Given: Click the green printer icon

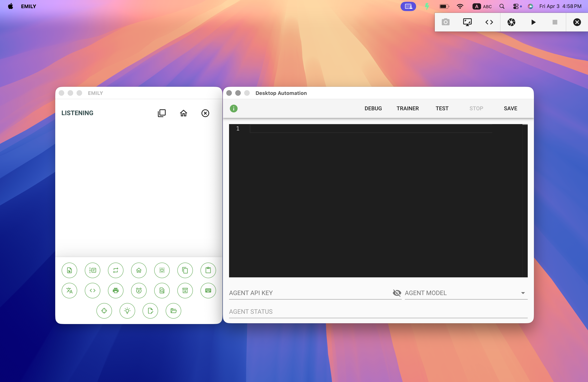Looking at the screenshot, I should pyautogui.click(x=116, y=291).
